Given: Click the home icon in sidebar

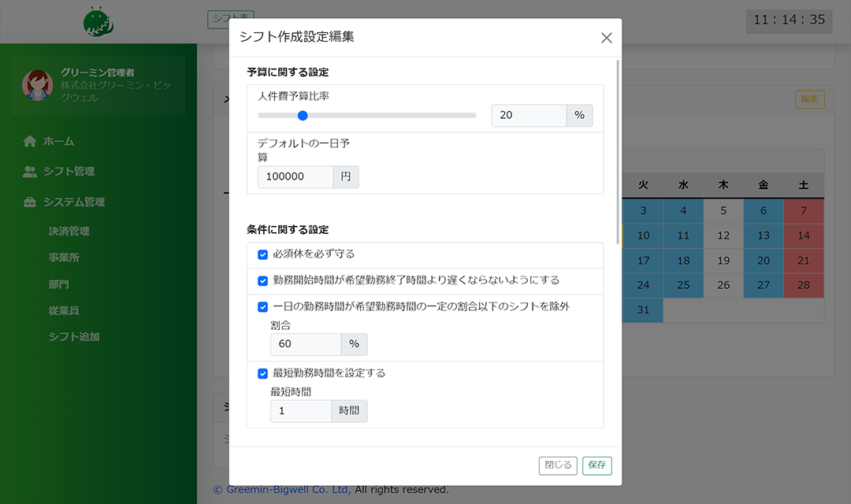Looking at the screenshot, I should pyautogui.click(x=30, y=142).
